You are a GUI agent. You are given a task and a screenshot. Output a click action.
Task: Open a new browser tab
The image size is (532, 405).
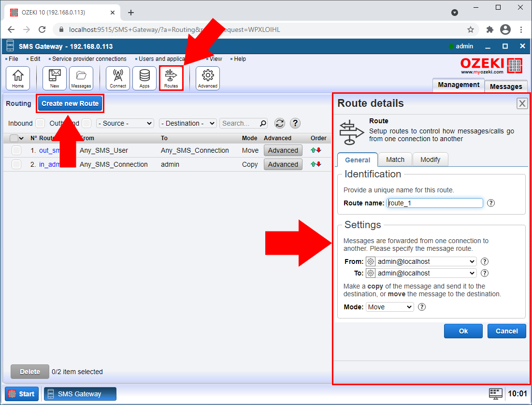[130, 13]
